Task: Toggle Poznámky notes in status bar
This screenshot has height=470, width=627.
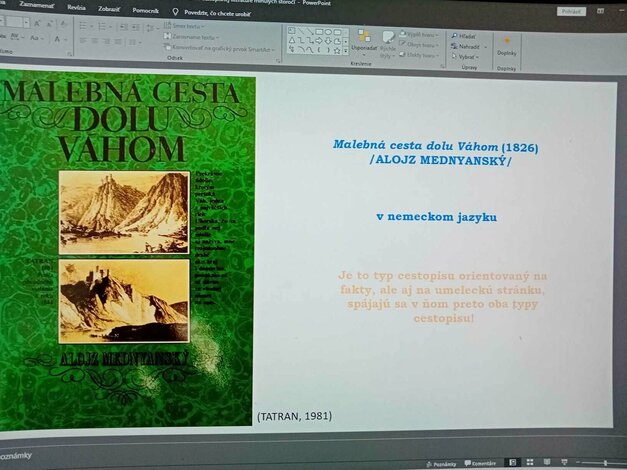Action: 441,464
